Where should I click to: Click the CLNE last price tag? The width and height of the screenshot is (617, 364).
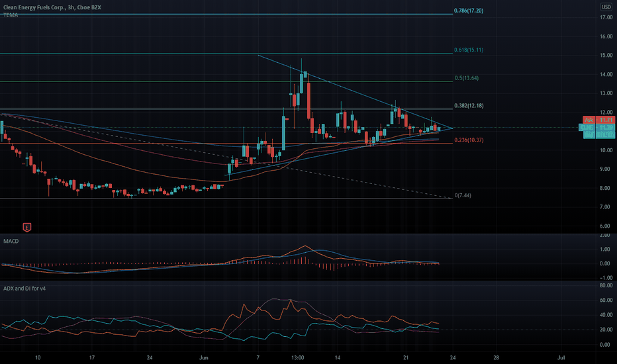coord(596,128)
